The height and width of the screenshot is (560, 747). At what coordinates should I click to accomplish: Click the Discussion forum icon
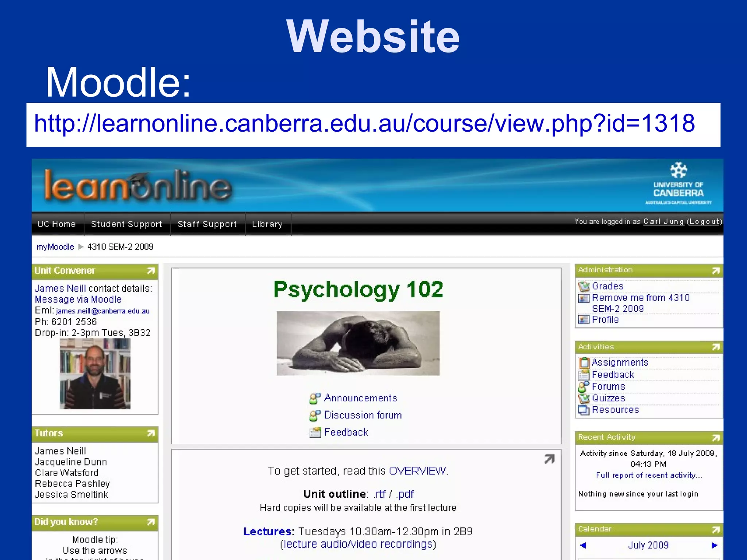click(x=315, y=415)
